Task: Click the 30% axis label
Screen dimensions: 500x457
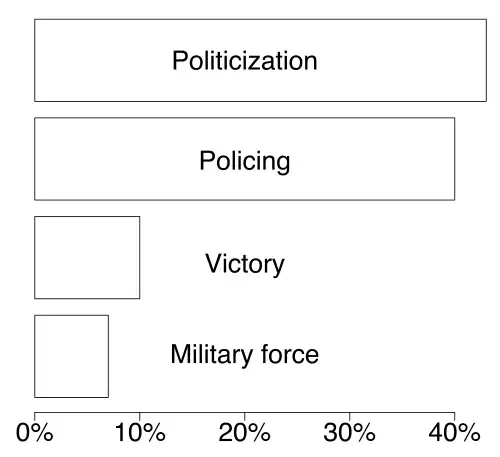Action: pyautogui.click(x=349, y=433)
